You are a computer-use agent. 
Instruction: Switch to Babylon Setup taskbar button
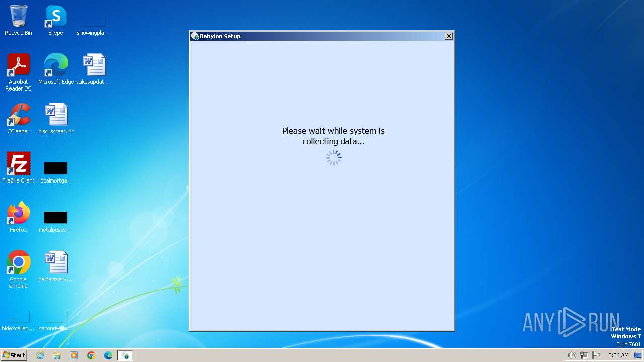point(125,355)
